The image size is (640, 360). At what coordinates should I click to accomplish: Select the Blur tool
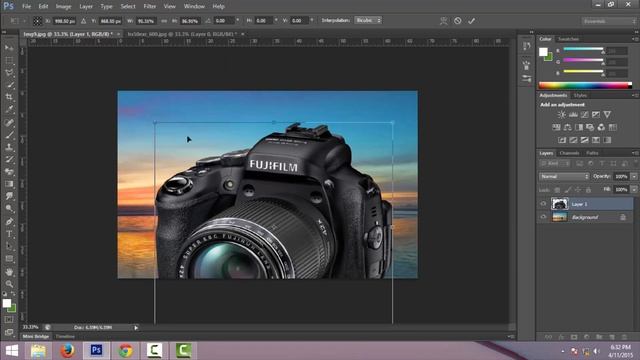9,196
